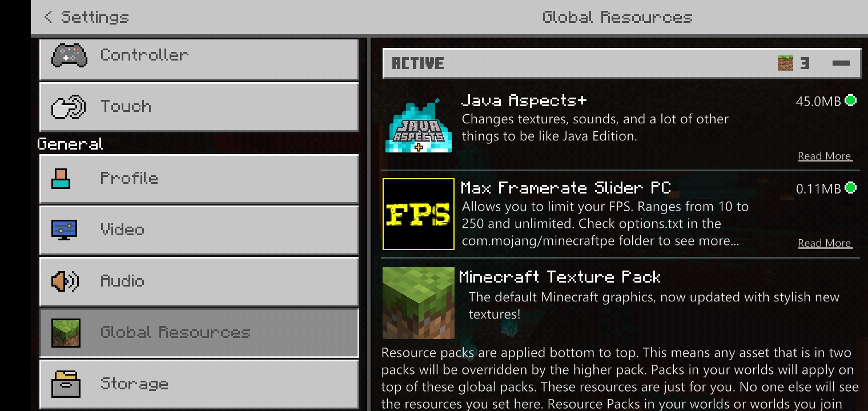Image resolution: width=868 pixels, height=411 pixels.
Task: Click the Settings back label
Action: 95,17
